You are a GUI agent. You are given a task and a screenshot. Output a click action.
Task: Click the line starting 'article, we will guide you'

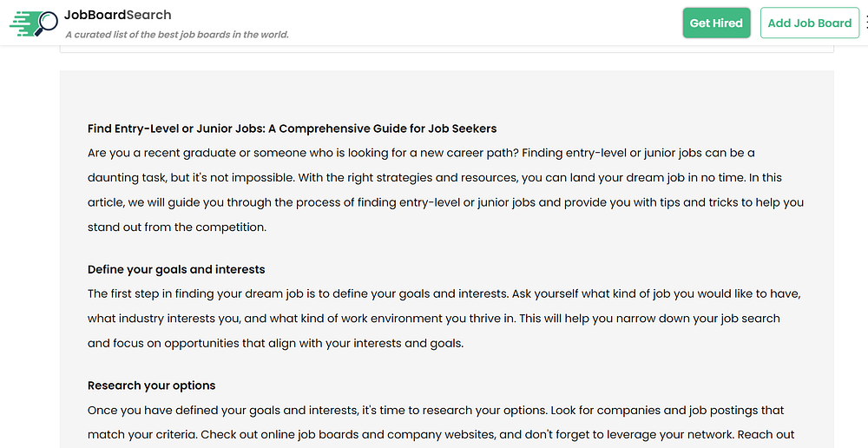click(x=445, y=202)
